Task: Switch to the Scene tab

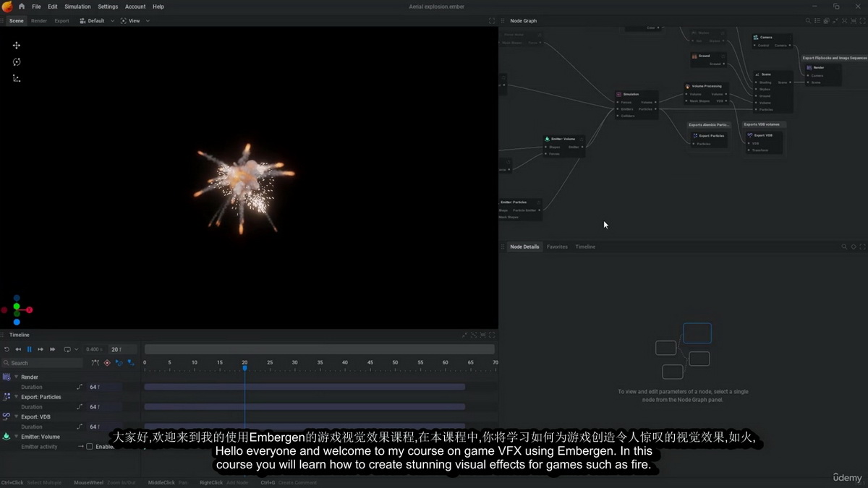Action: click(16, 21)
